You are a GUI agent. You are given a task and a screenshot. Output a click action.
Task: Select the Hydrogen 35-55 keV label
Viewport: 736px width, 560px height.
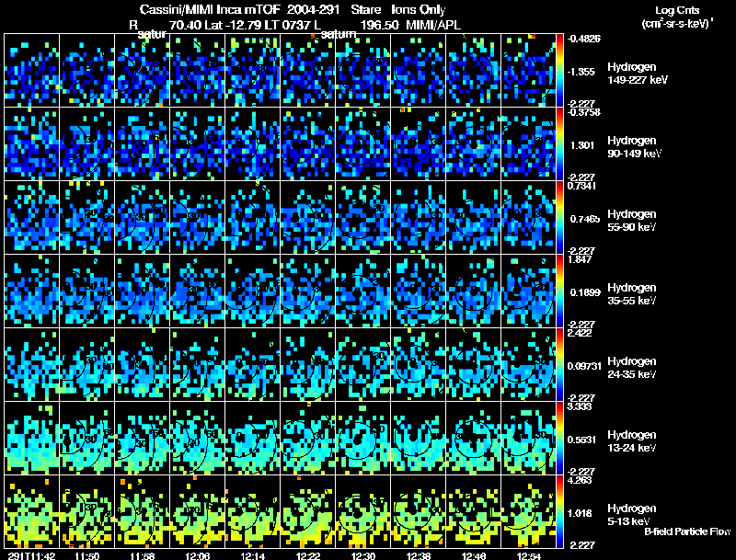click(x=631, y=294)
